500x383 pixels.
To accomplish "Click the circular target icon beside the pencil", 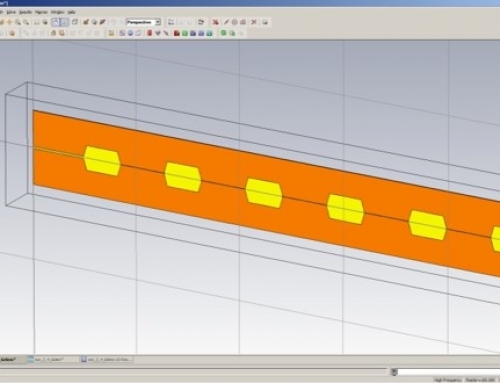I will [235, 22].
